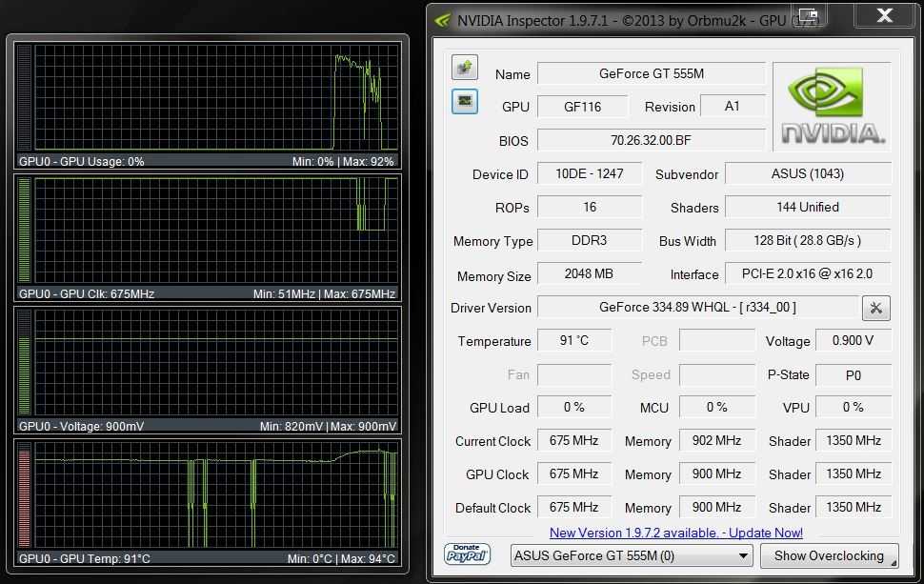Image resolution: width=924 pixels, height=584 pixels.
Task: Click the Temperature value 91 °C
Action: (x=574, y=341)
